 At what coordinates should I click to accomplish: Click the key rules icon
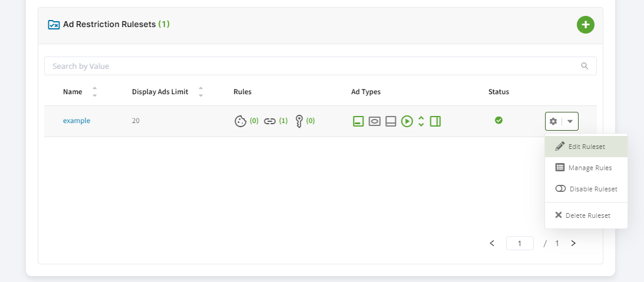pyautogui.click(x=299, y=121)
